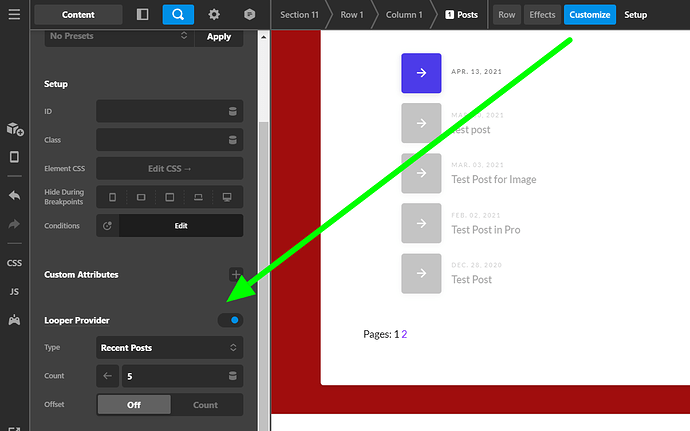Image resolution: width=690 pixels, height=431 pixels.
Task: Open the Dec. 28, 2020 Test Post link
Action: pos(471,280)
